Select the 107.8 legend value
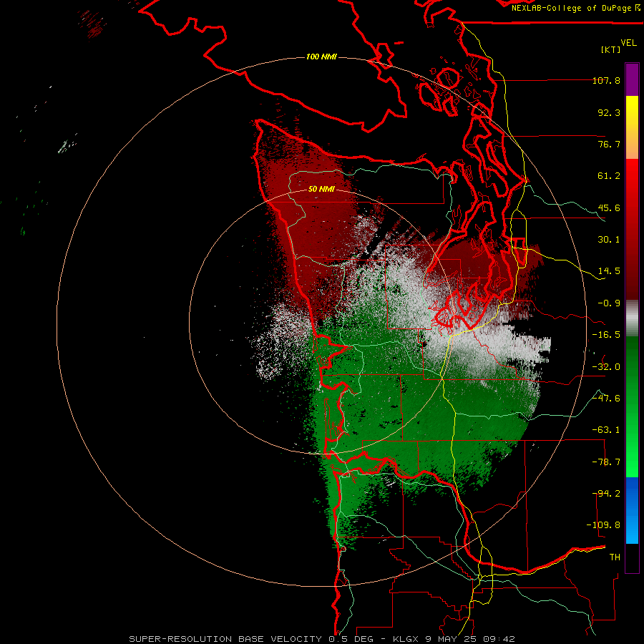Viewport: 644px width, 644px height. (606, 80)
